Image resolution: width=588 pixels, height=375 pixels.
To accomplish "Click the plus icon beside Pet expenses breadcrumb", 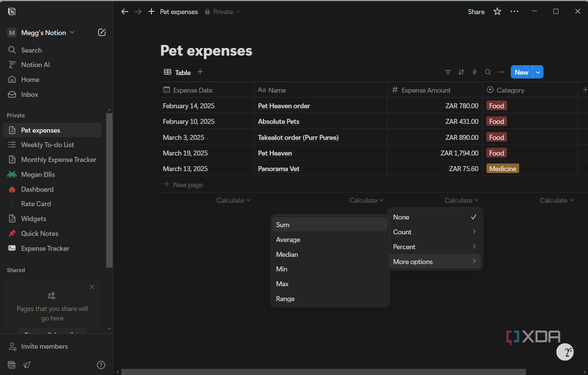I will 151,12.
